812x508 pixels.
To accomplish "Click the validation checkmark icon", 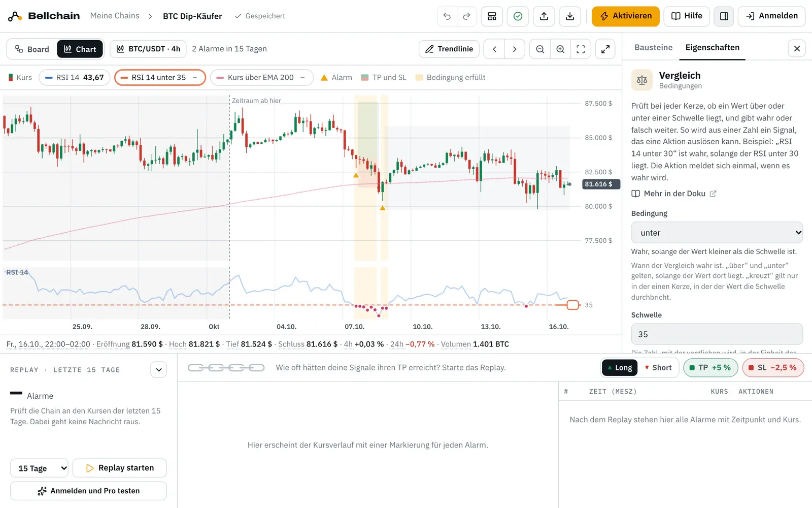I will [x=518, y=16].
